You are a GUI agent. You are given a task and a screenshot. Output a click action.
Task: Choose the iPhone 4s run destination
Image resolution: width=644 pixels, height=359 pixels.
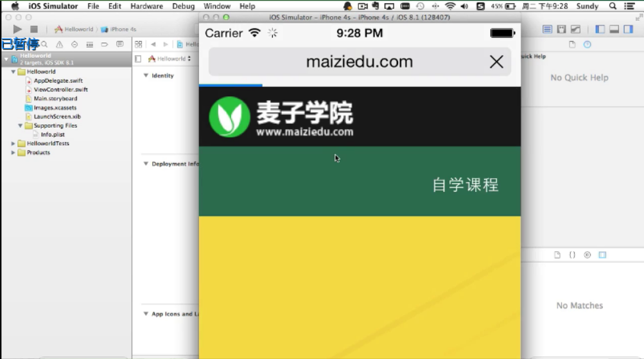118,29
